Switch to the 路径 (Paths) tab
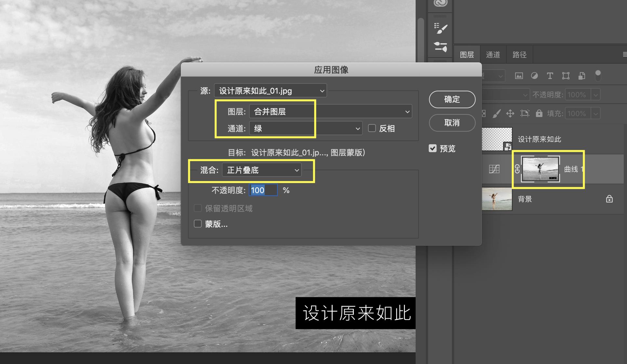627x364 pixels. [x=519, y=54]
